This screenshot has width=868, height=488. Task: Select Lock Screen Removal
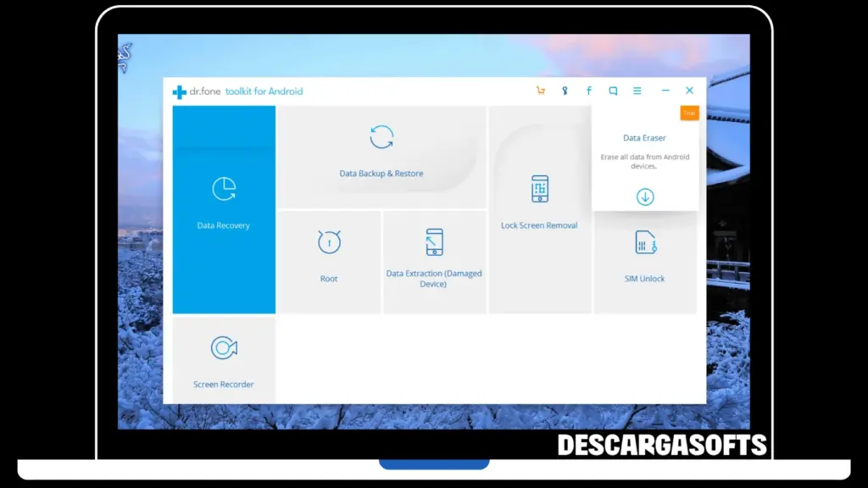[x=539, y=203]
